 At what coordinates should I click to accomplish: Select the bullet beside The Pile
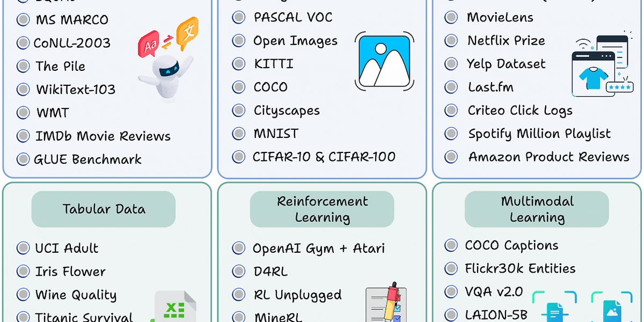[x=23, y=66]
